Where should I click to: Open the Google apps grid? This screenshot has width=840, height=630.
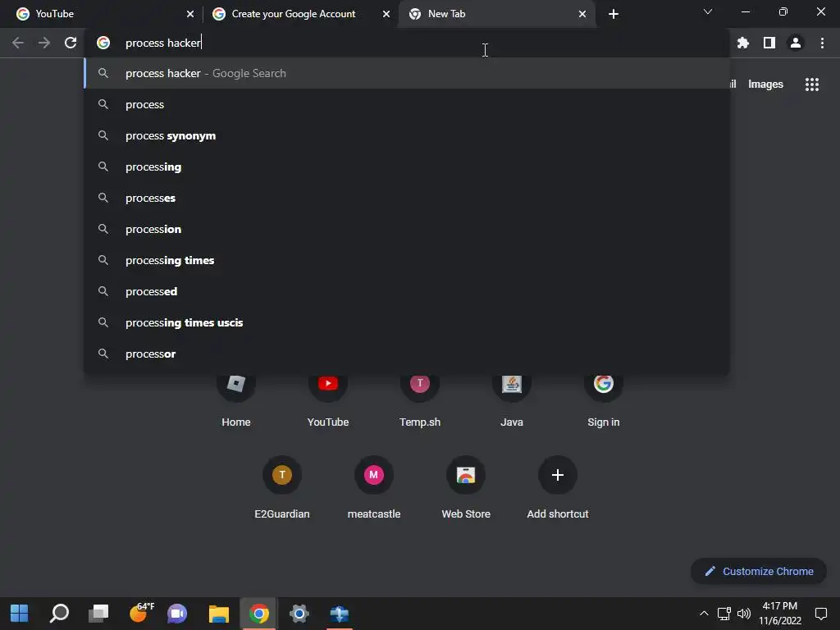(811, 84)
